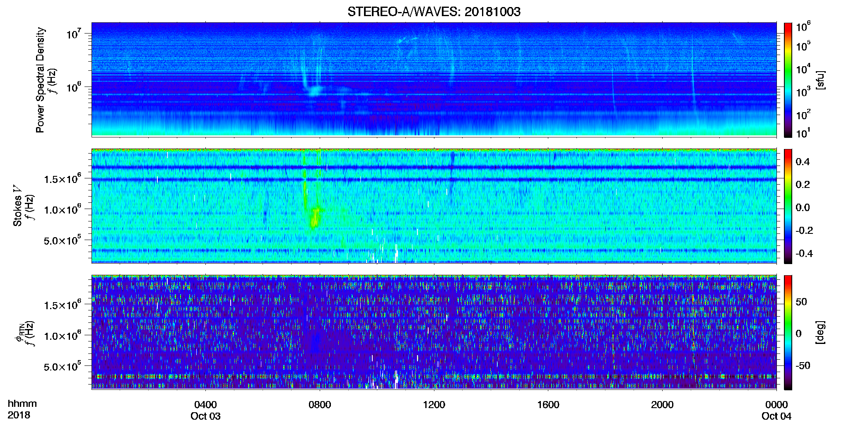The height and width of the screenshot is (447, 868).
Task: Click the Oct 04 date label
Action: (x=776, y=416)
